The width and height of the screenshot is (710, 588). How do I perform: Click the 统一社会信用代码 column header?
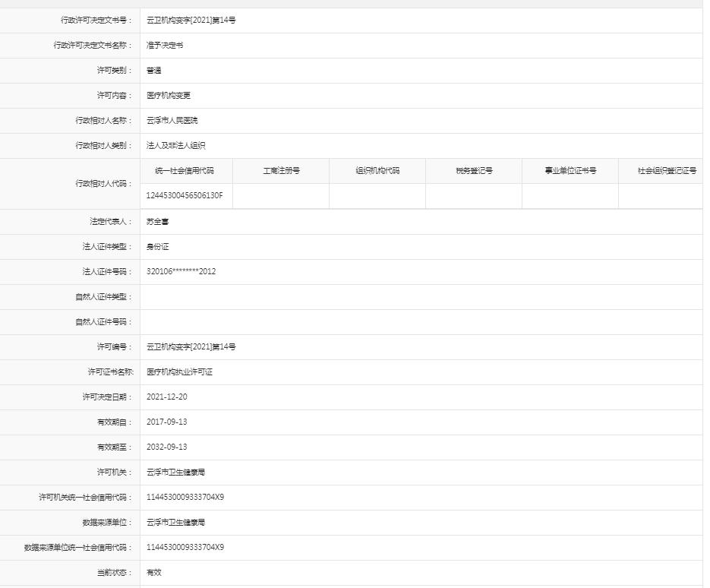[185, 171]
